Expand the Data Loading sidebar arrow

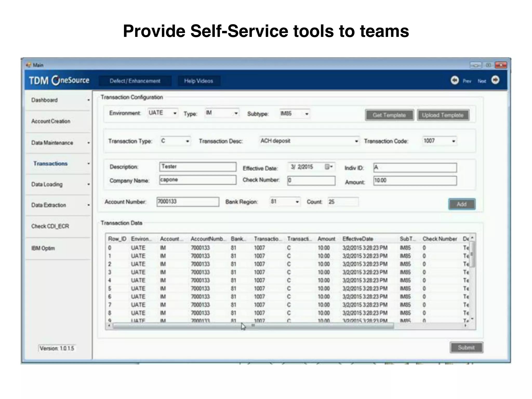tap(89, 184)
